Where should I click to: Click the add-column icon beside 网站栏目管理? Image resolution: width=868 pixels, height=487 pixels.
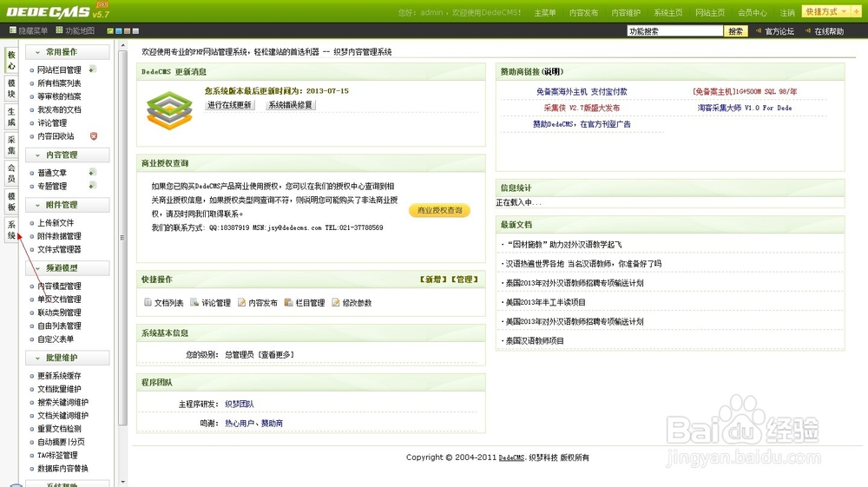pyautogui.click(x=93, y=69)
